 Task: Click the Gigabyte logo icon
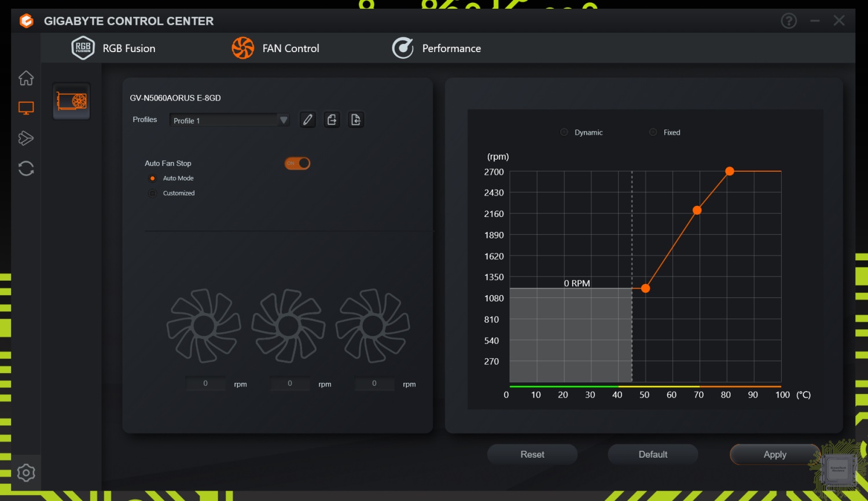point(27,21)
